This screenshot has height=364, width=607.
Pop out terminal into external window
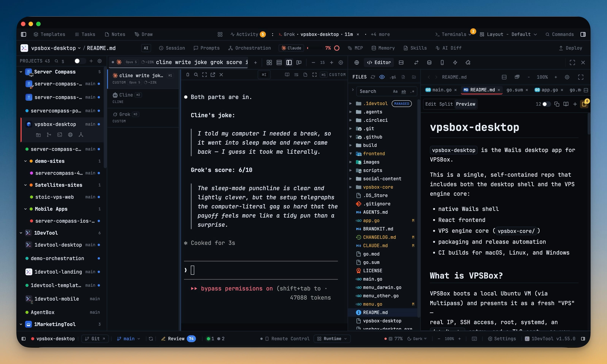(213, 74)
